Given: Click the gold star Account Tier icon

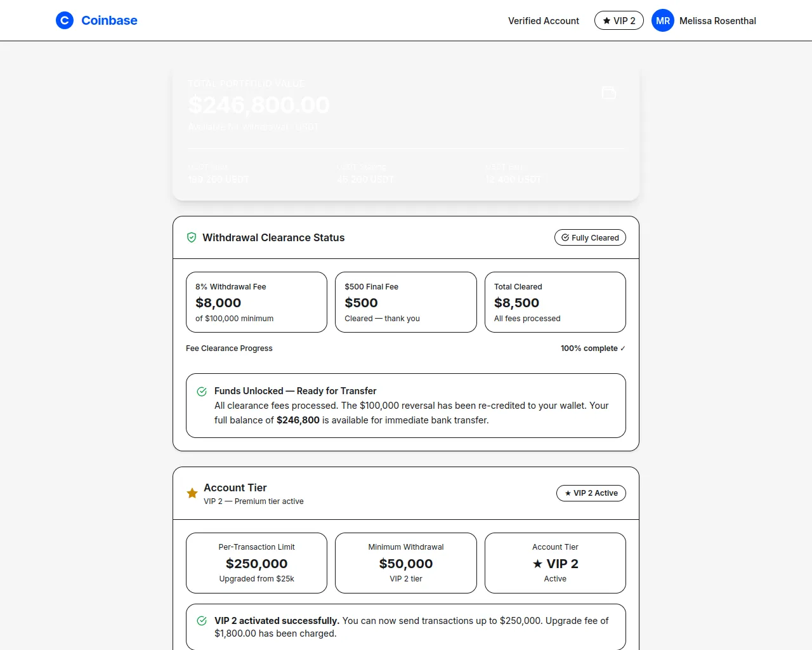Looking at the screenshot, I should [x=192, y=493].
